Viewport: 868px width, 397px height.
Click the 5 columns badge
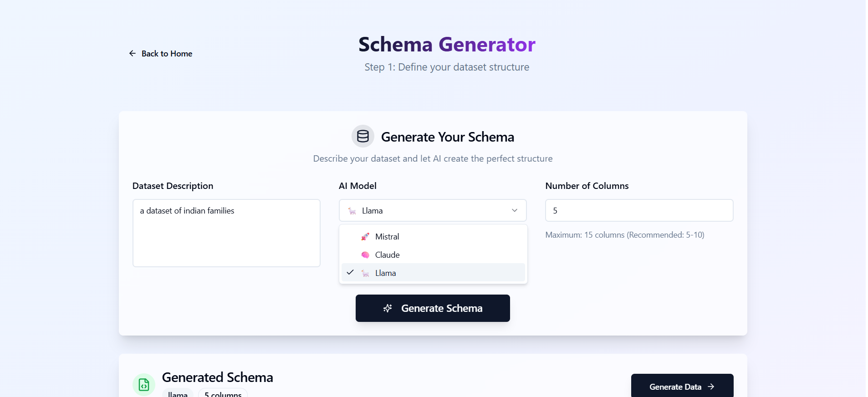223,394
